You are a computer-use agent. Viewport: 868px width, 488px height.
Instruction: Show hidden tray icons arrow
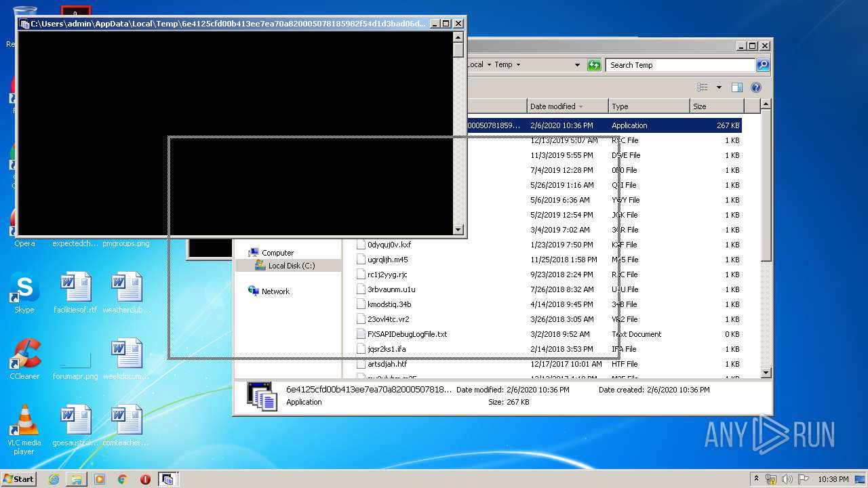[x=756, y=479]
